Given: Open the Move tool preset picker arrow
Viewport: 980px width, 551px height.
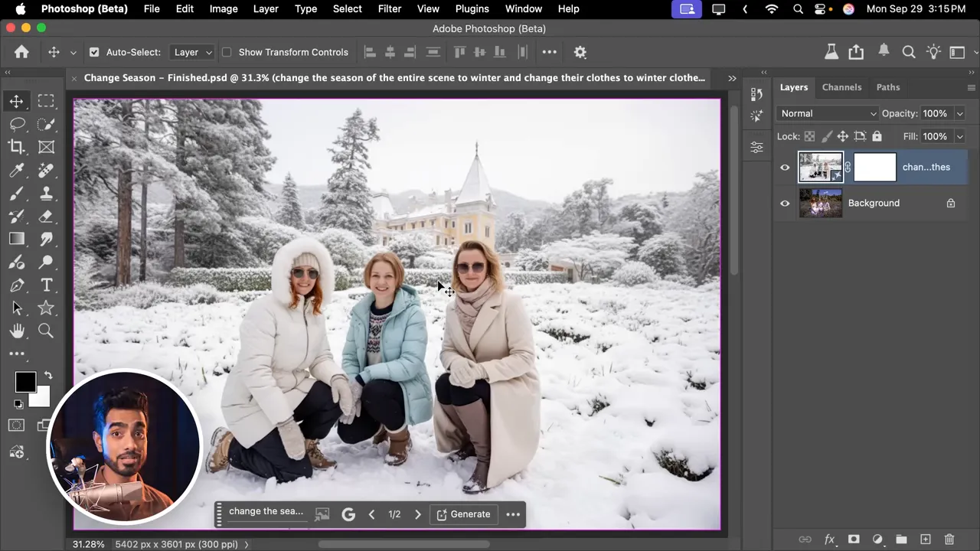Looking at the screenshot, I should [x=73, y=52].
